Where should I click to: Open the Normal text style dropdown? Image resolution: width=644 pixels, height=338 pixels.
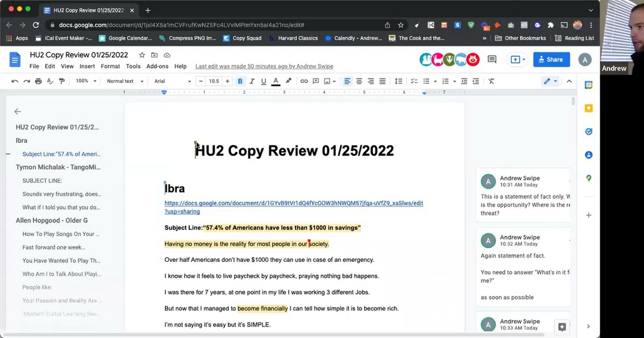(125, 81)
